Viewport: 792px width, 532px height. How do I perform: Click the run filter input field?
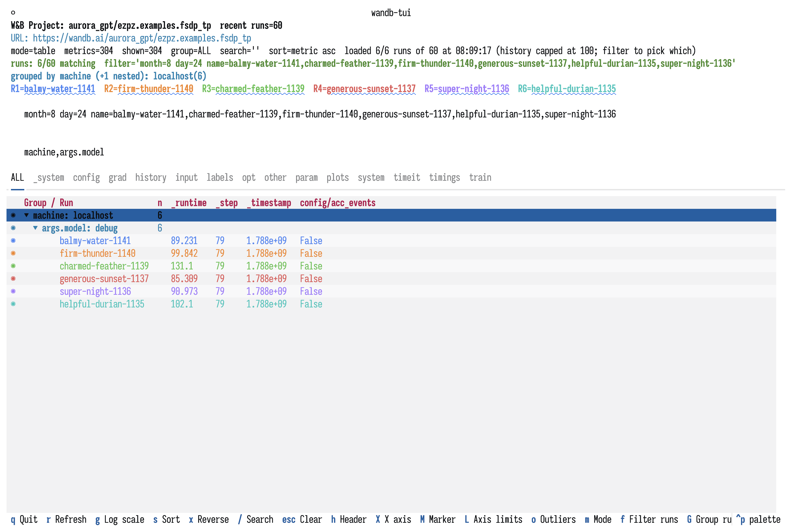coord(396,114)
